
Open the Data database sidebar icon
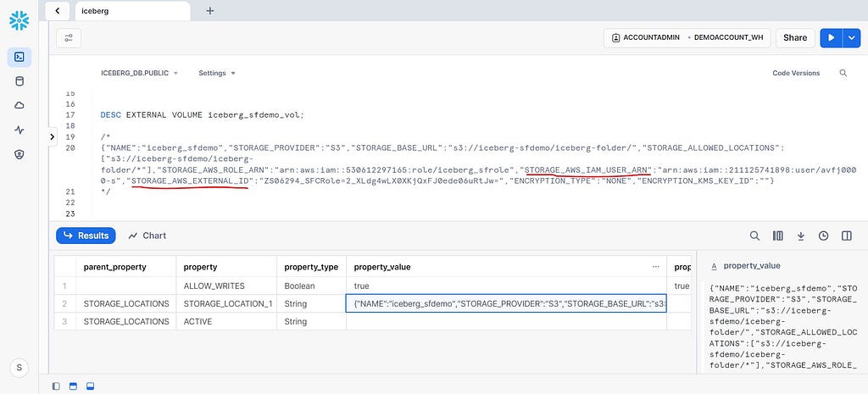[19, 81]
